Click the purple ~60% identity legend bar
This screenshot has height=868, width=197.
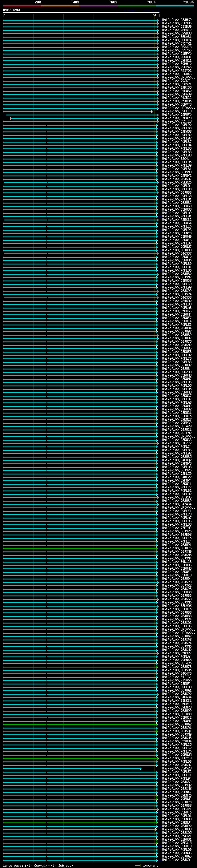(x=98, y=6)
